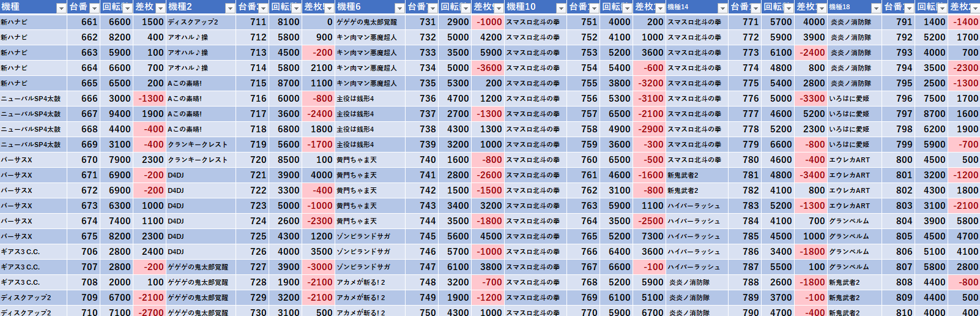
Task: Open 台番 filter arrow right after 機種2
Action: pos(263,8)
